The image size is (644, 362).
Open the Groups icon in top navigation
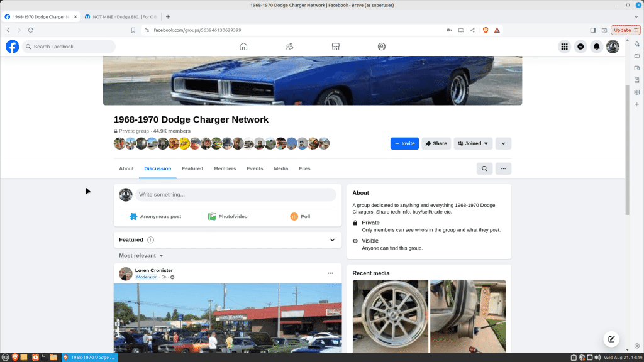pos(382,47)
